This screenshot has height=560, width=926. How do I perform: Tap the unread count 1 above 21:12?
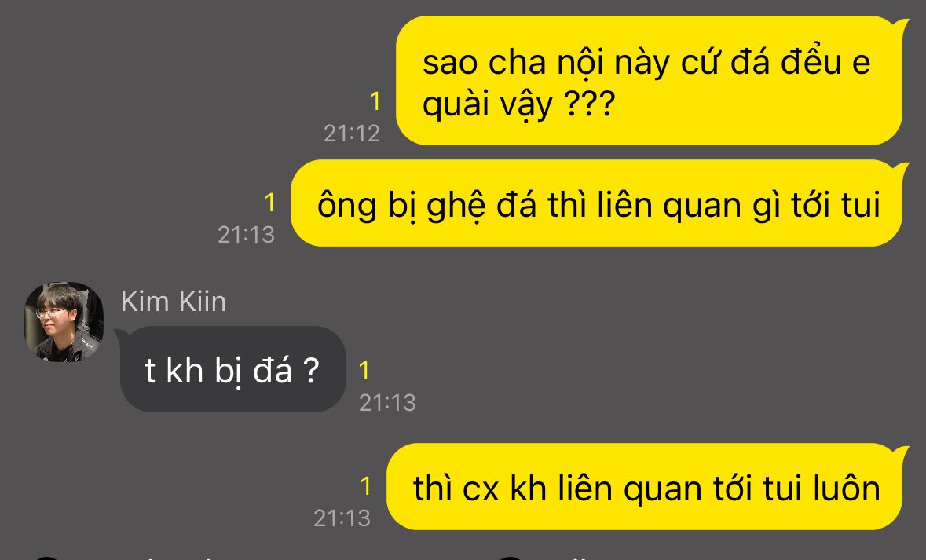click(375, 101)
